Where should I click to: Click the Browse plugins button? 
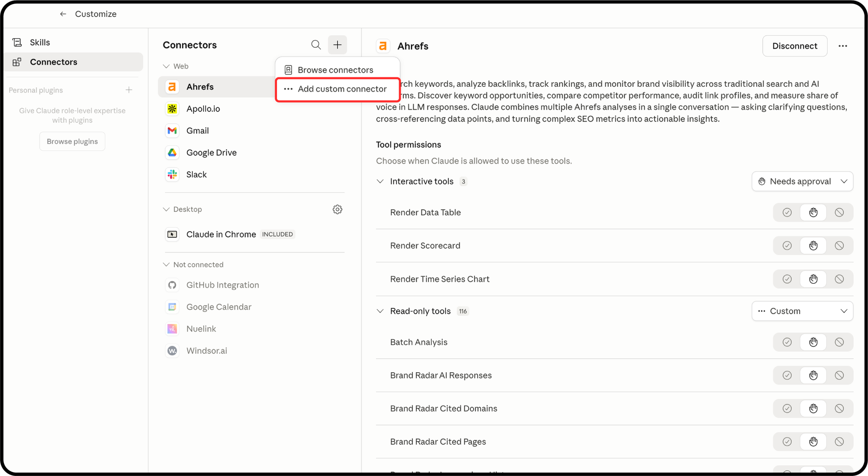(x=72, y=141)
